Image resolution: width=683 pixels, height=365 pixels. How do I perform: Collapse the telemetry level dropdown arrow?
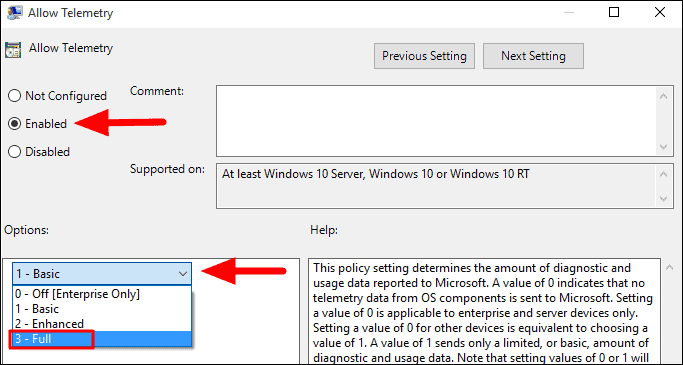pos(183,274)
